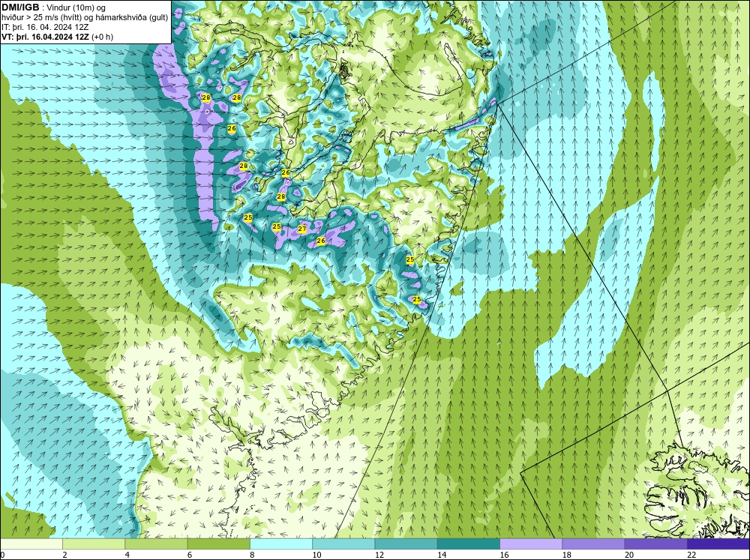Click the legend tick label 2
The image size is (750, 560).
64,555
